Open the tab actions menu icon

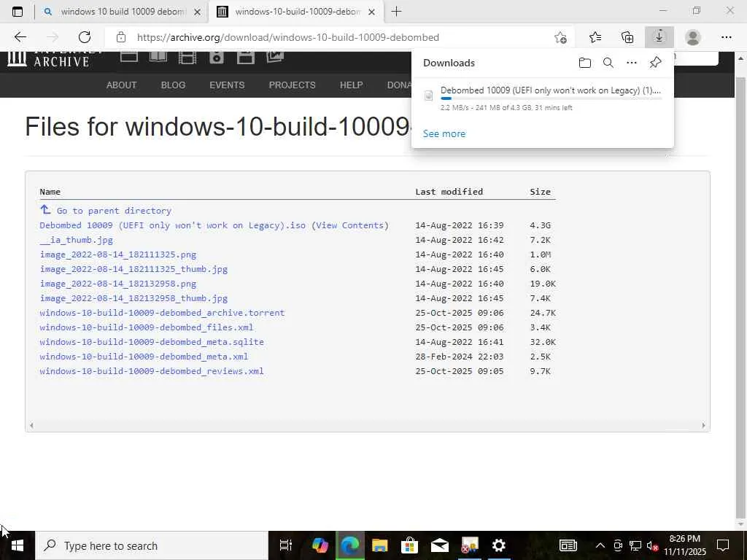[x=18, y=12]
